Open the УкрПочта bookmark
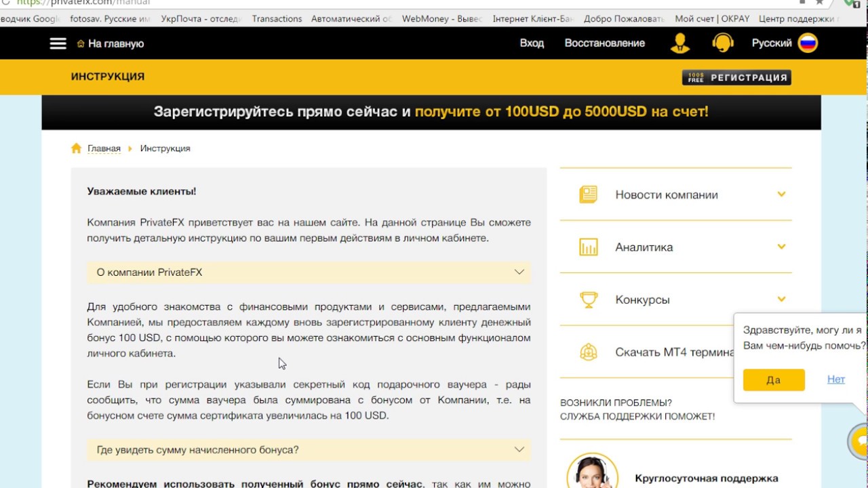The image size is (868, 488). click(x=201, y=19)
